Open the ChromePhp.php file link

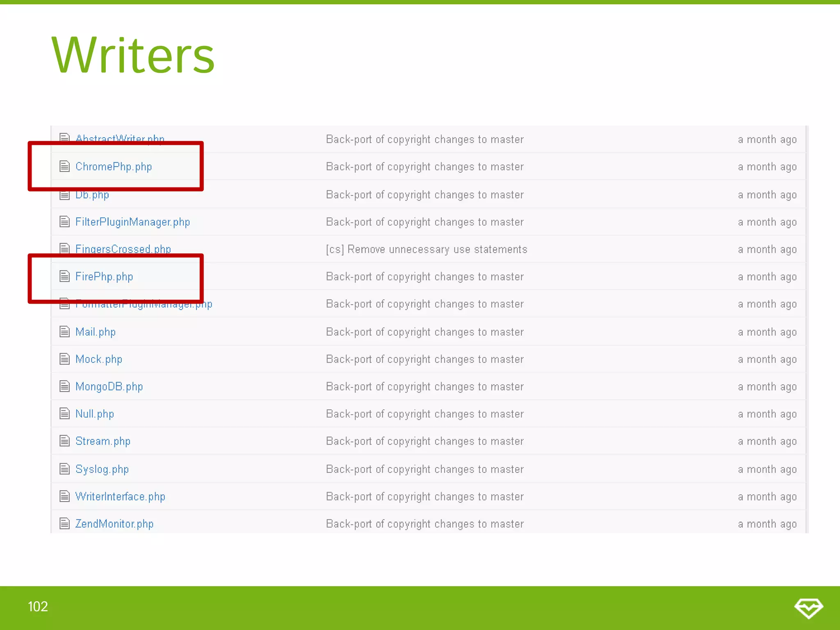tap(114, 167)
